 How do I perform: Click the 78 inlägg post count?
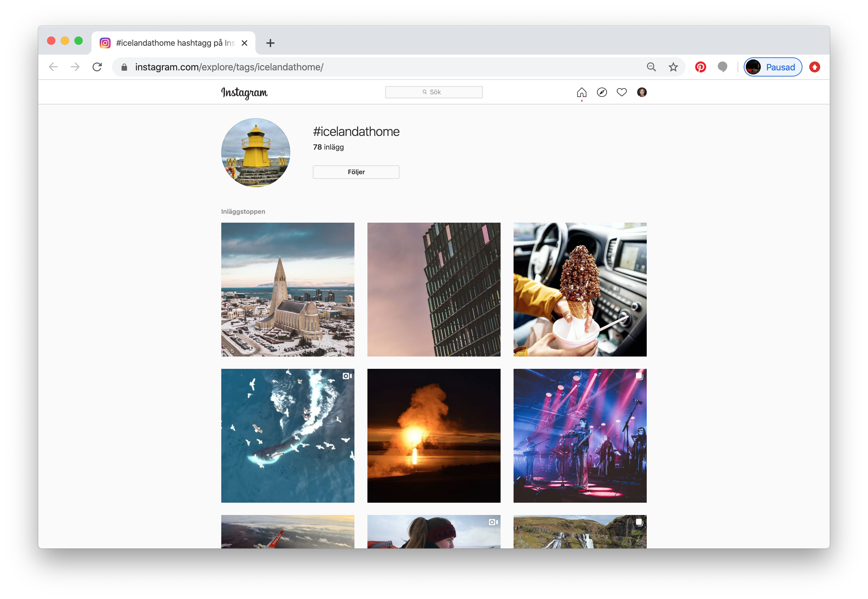[328, 147]
